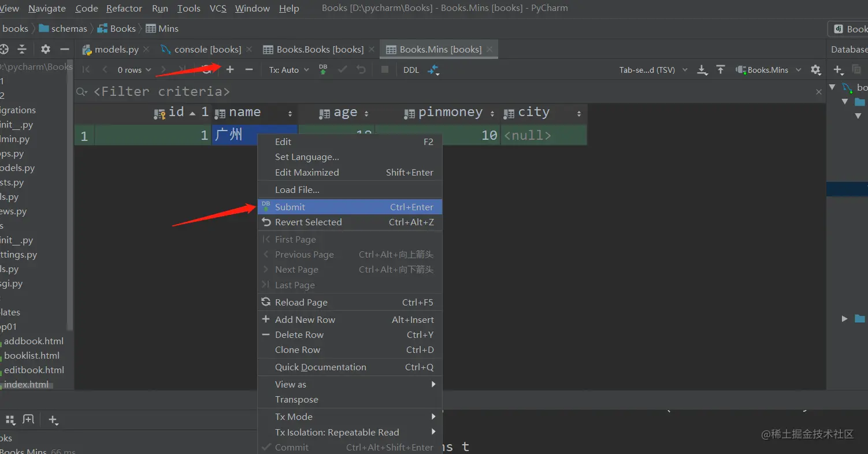This screenshot has height=454, width=868.
Task: Open Quick Documentation from context menu
Action: [350, 367]
